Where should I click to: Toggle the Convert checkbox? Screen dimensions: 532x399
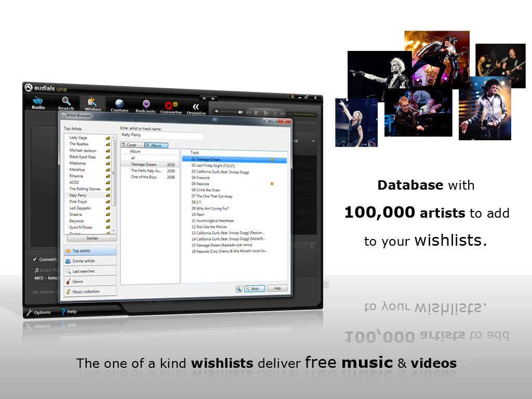point(34,259)
